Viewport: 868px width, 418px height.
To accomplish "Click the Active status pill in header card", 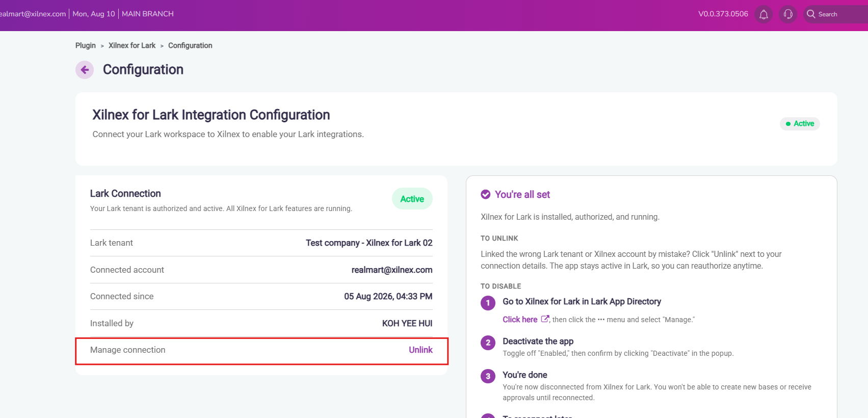I will tap(800, 124).
